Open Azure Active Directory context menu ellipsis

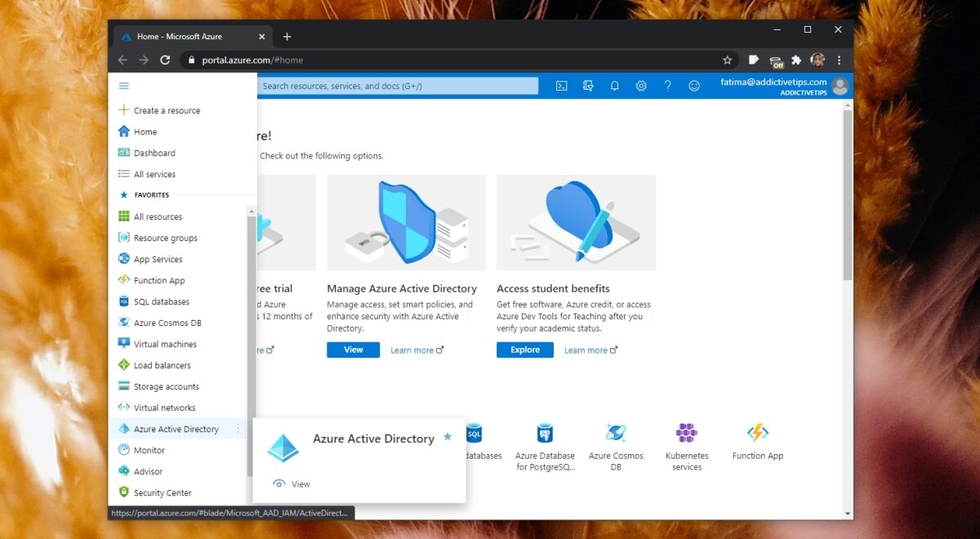tap(239, 429)
